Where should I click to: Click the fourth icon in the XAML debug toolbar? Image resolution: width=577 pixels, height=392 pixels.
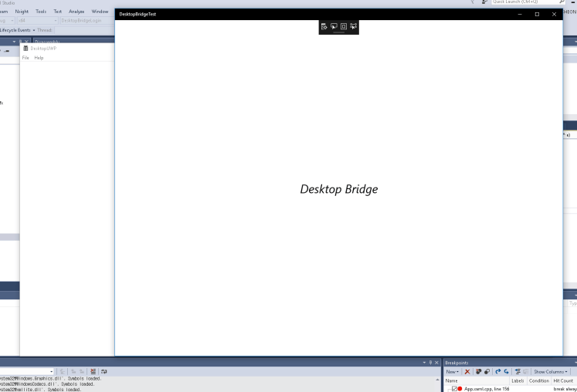coord(353,26)
